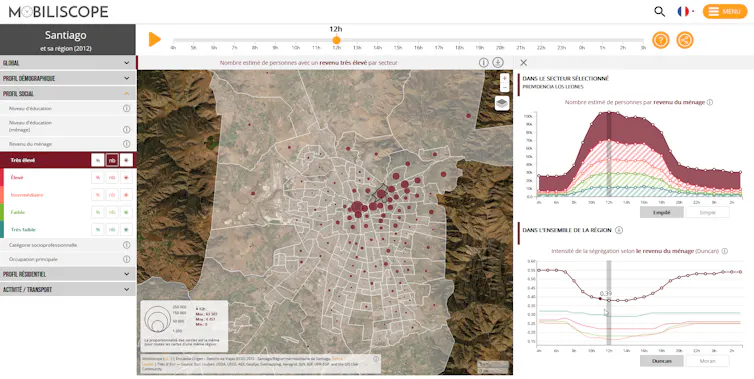Jump to 8h on the timeline
This screenshot has height=379, width=754.
tap(255, 48)
